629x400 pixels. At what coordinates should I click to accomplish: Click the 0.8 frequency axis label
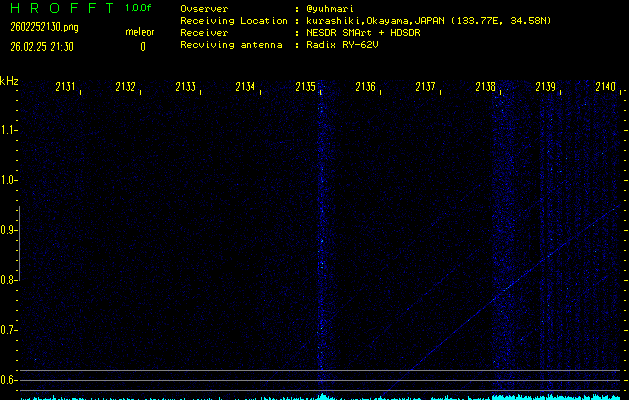tap(9, 280)
